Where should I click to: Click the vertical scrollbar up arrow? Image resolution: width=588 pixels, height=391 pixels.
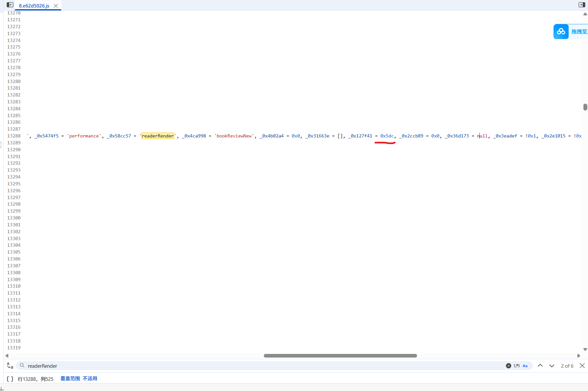click(585, 14)
